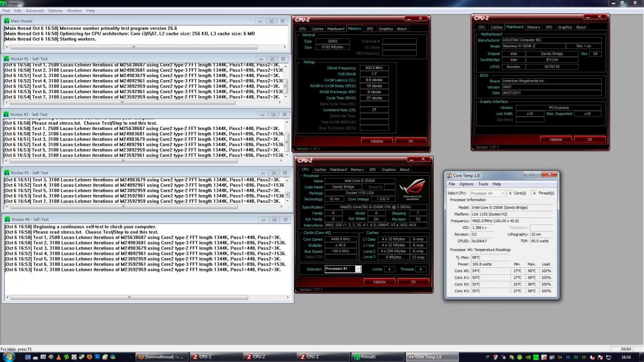The width and height of the screenshot is (644, 362).
Task: Open Steam from quick launch bar
Action: 82,357
